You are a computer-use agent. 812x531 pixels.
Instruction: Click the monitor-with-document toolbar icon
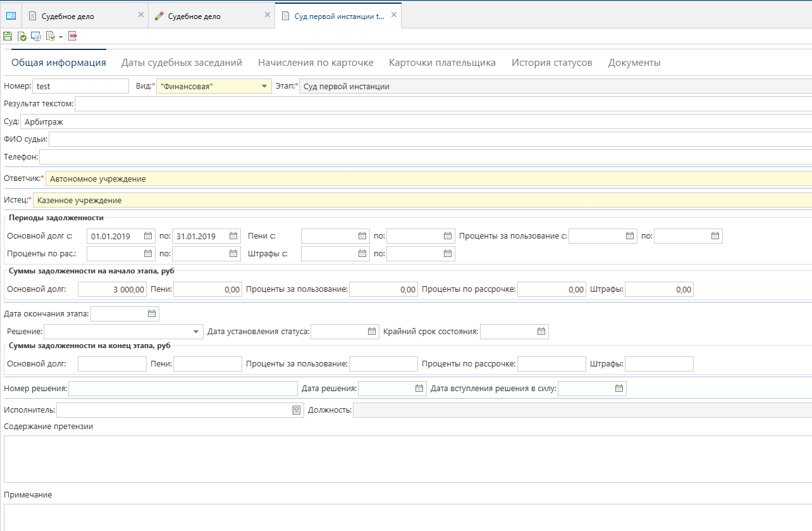36,37
